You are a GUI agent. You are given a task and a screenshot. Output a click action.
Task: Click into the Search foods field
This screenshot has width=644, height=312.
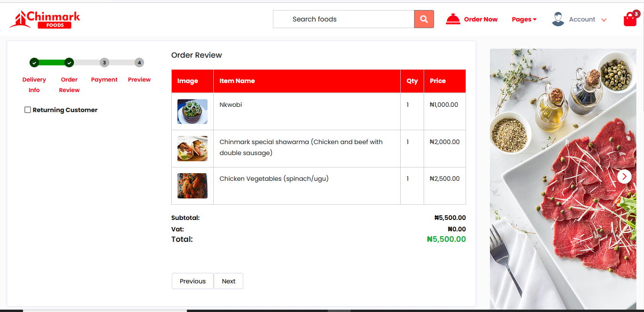click(x=343, y=19)
